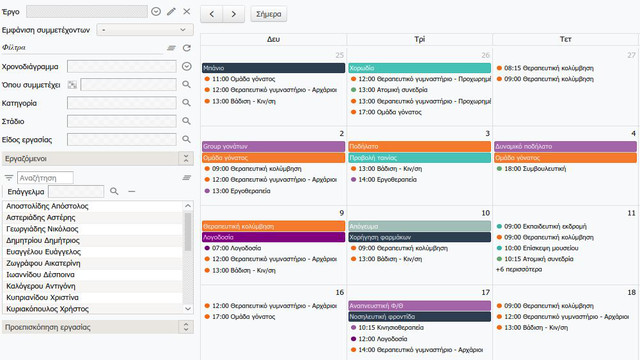Clear the Έργο field with X icon
The image size is (640, 360).
coord(187,11)
